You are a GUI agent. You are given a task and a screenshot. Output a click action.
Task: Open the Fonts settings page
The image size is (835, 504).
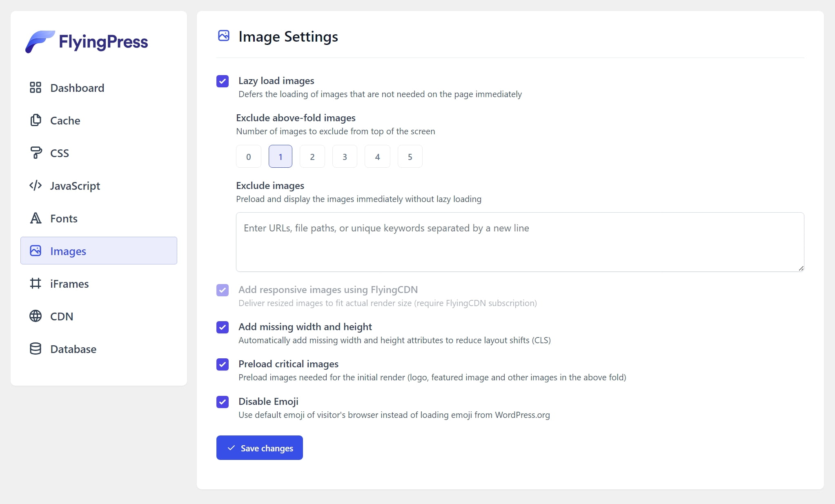(x=99, y=218)
